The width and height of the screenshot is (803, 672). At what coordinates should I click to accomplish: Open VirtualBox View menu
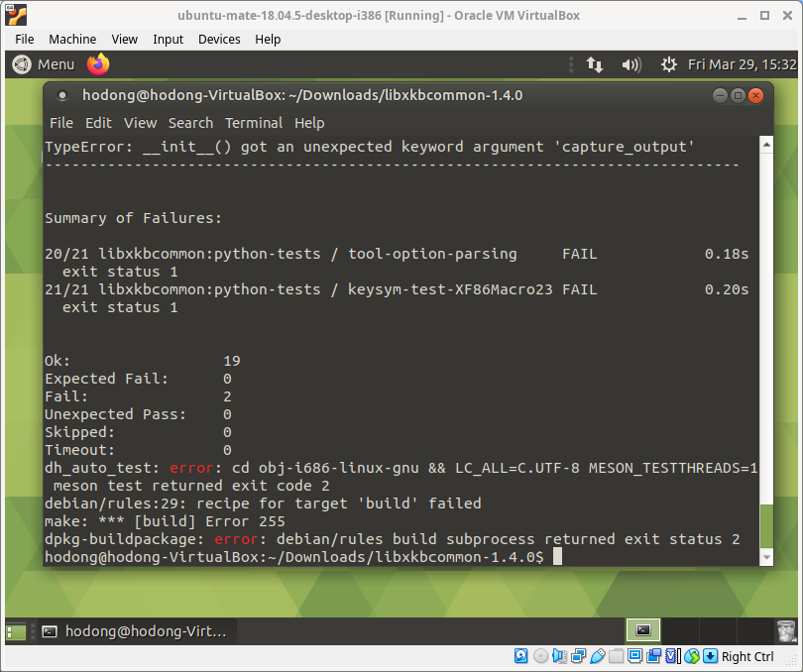(125, 40)
